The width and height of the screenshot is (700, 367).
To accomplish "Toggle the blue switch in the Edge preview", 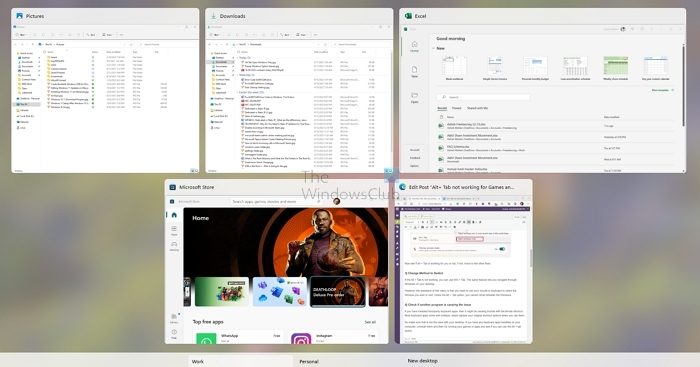I will click(502, 249).
